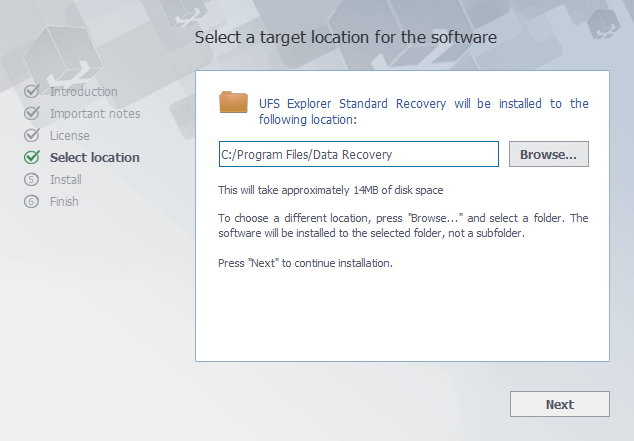Click the '14MB of disk space' text
This screenshot has width=634, height=441.
coord(398,190)
